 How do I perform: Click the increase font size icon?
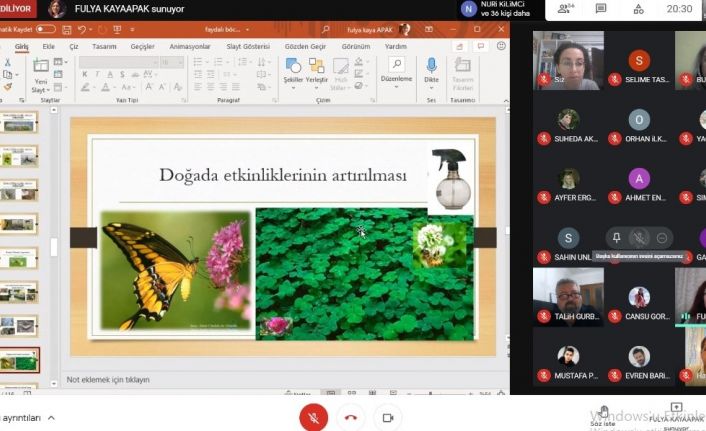click(149, 87)
